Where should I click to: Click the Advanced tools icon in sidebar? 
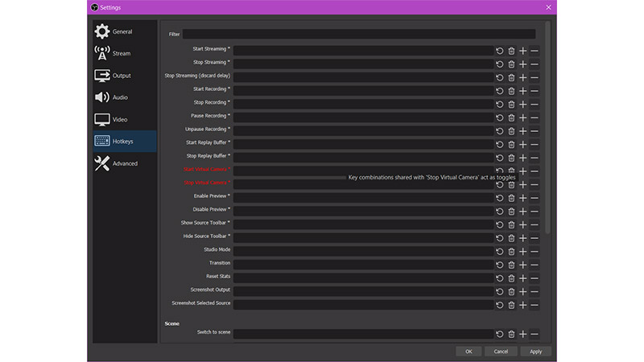pyautogui.click(x=102, y=163)
